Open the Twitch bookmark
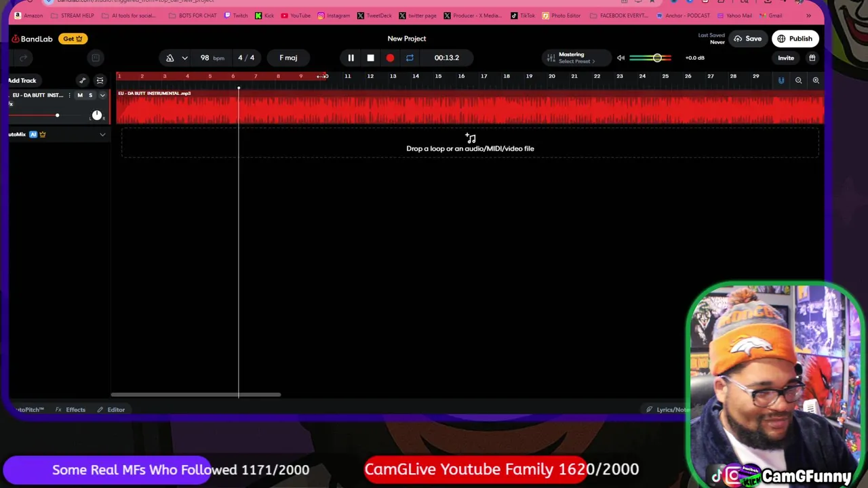The width and height of the screenshot is (868, 488). click(x=236, y=16)
